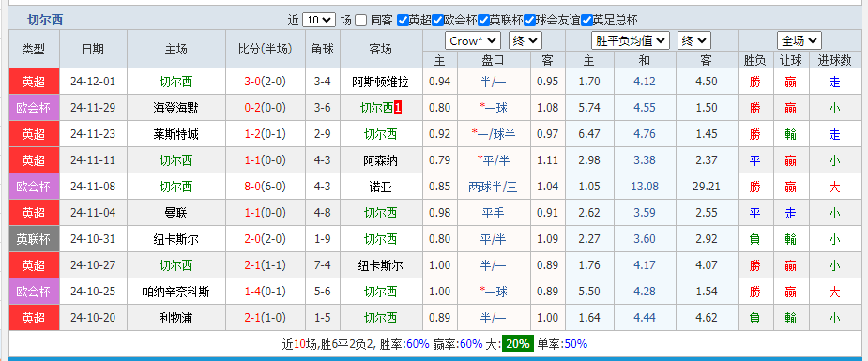
Task: Click the red 大 in 诺亚 row
Action: [x=834, y=187]
